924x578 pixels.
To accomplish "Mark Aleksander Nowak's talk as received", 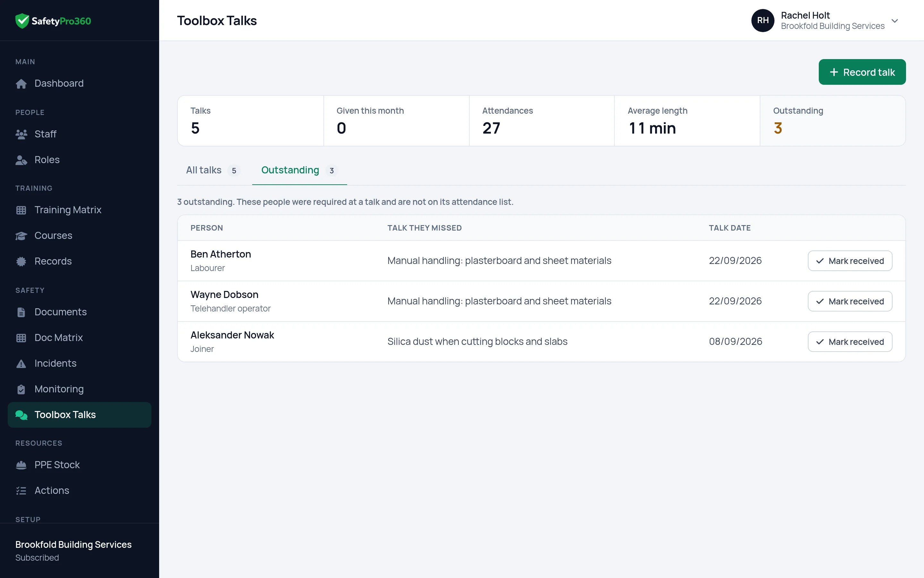I will pyautogui.click(x=850, y=342).
